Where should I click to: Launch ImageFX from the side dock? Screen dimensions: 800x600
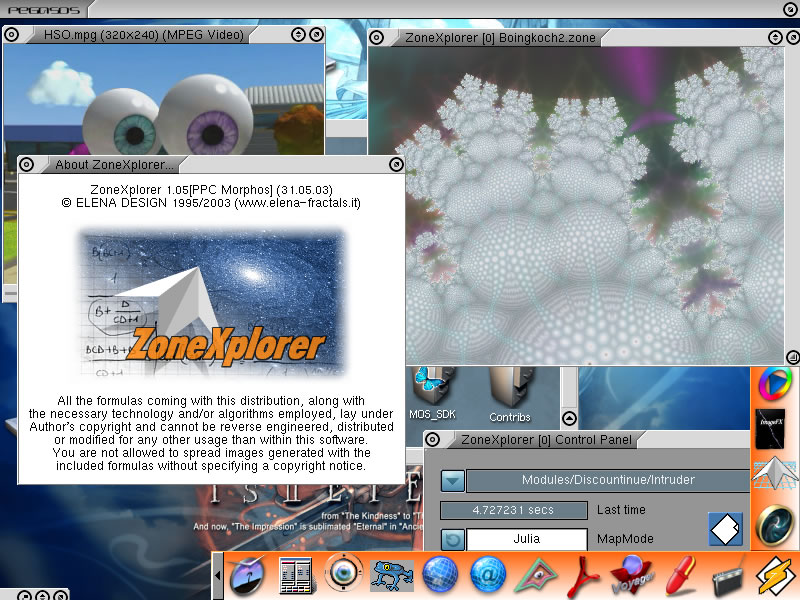(x=770, y=429)
